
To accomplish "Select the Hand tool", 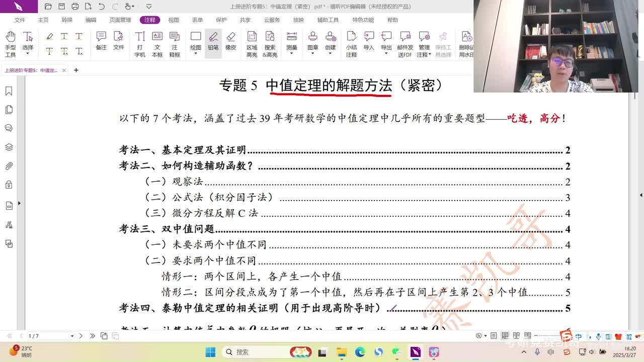I will tap(10, 43).
